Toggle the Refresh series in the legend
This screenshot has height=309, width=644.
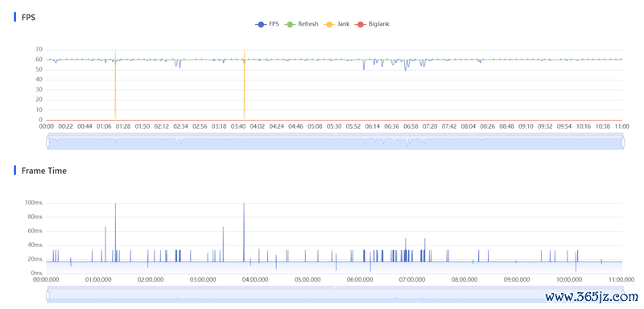coord(300,24)
